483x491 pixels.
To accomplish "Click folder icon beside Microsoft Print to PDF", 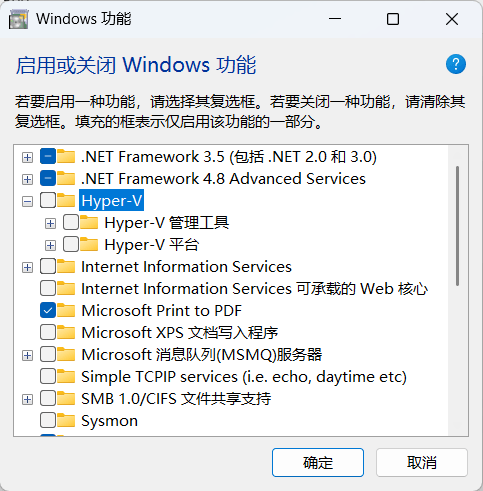I will (66, 310).
